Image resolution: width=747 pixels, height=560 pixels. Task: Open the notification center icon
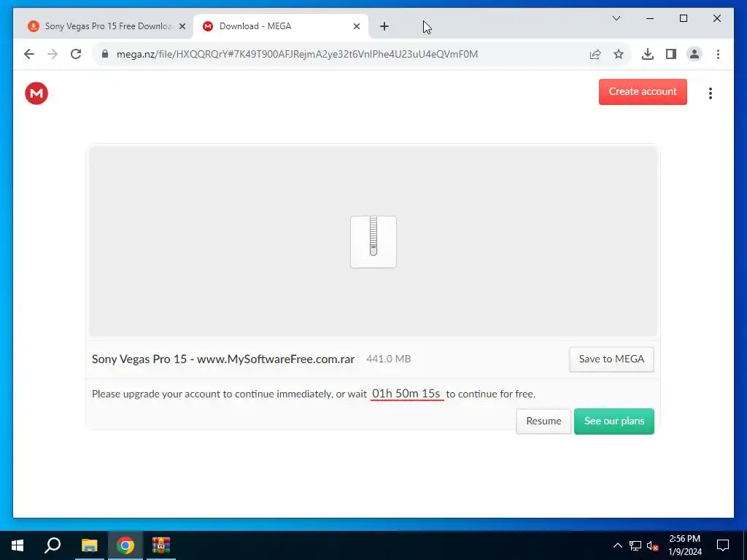pyautogui.click(x=723, y=545)
